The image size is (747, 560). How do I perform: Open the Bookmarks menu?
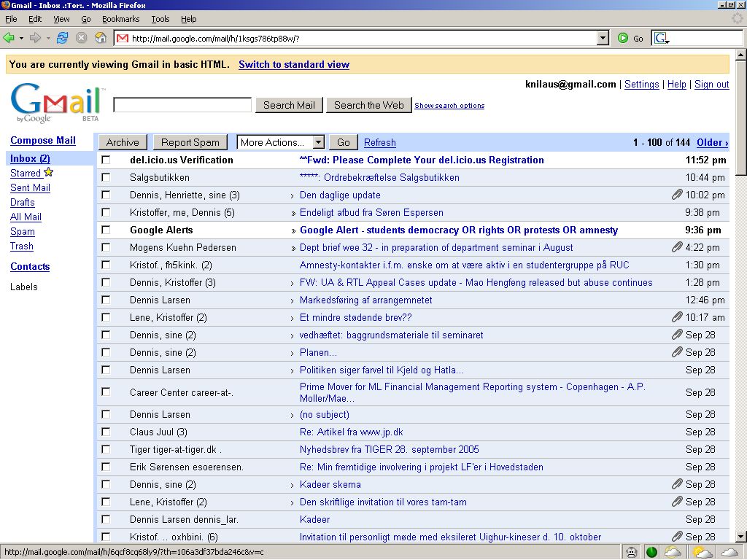coord(120,19)
